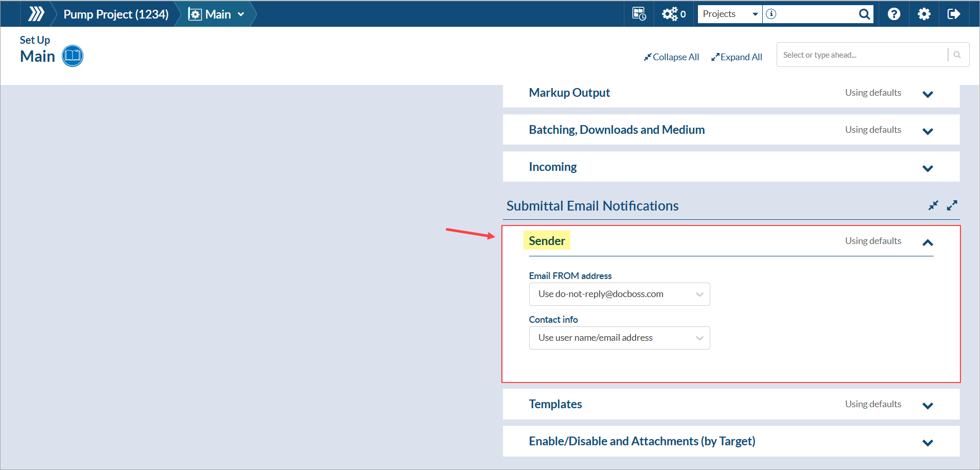Viewport: 980px width, 470px height.
Task: Expand Submittal Email Notifications section icon
Action: [952, 205]
